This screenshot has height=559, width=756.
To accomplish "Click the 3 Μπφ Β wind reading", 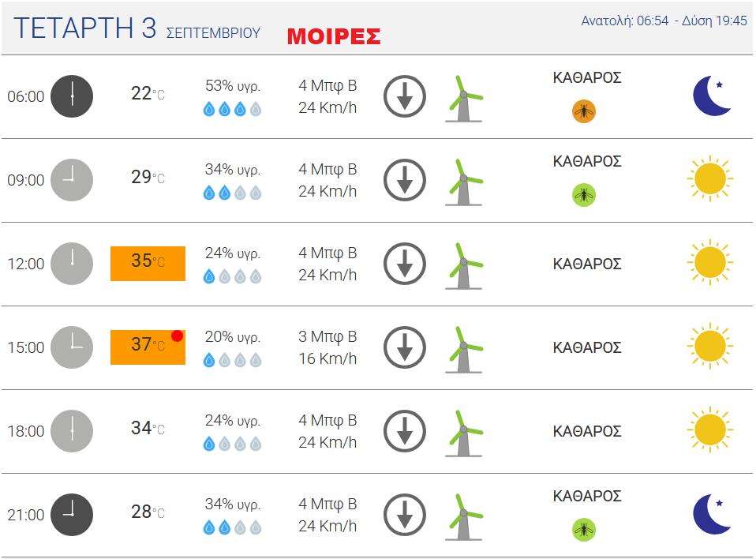I will click(327, 336).
